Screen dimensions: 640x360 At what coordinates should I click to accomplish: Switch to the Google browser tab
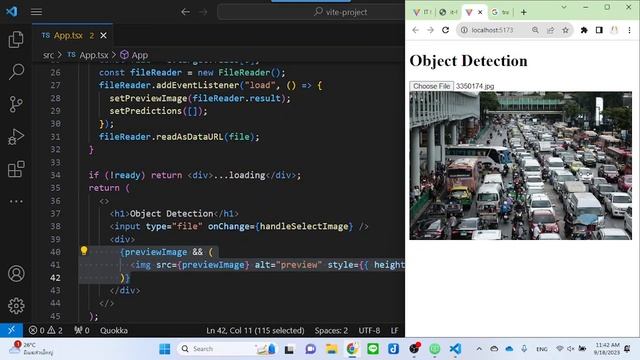[500, 12]
